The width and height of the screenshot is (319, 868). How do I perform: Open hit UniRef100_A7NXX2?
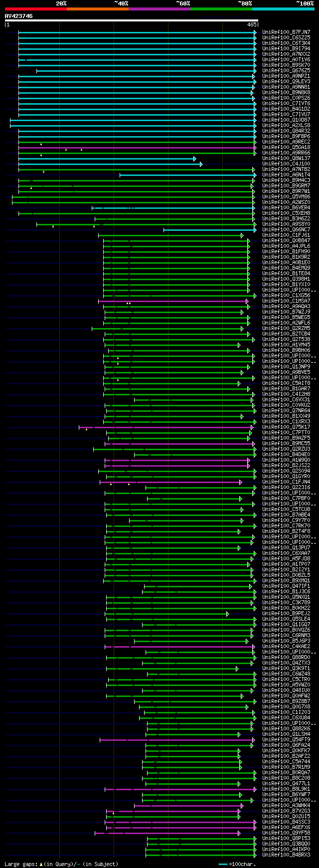286,54
